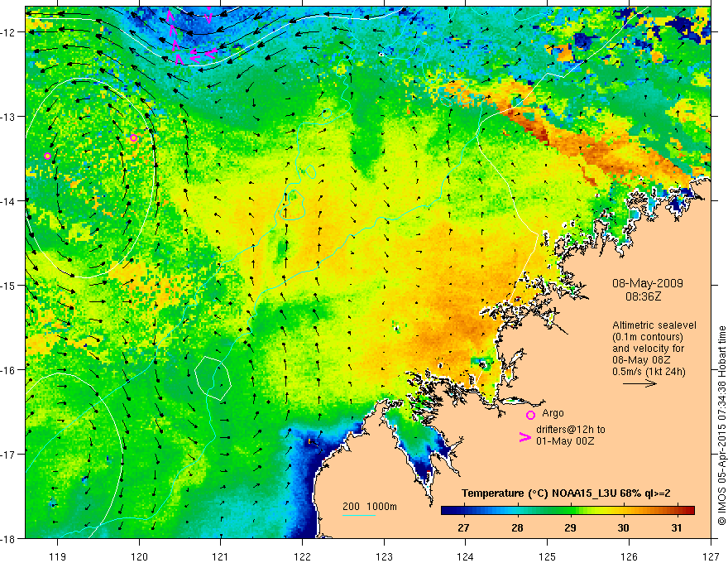728x563 pixels.
Task: Select the Argo float marker nearest longitude 120
Action: (x=133, y=138)
